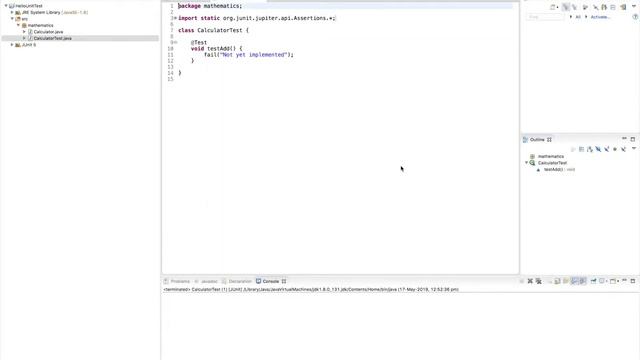Select JRE System Library entry
The height and width of the screenshot is (360, 640).
tap(55, 13)
